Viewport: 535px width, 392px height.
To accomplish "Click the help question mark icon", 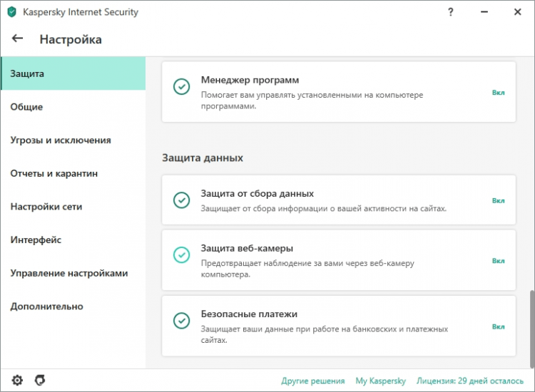I will 451,12.
